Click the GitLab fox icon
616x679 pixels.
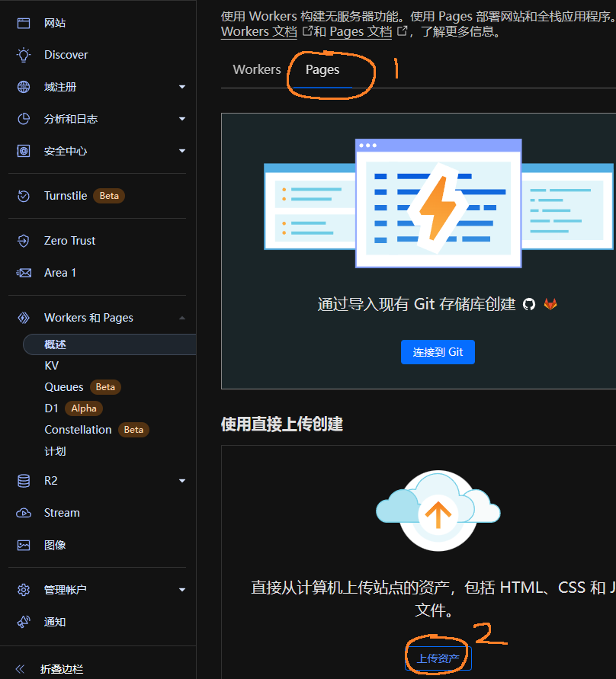tap(550, 303)
